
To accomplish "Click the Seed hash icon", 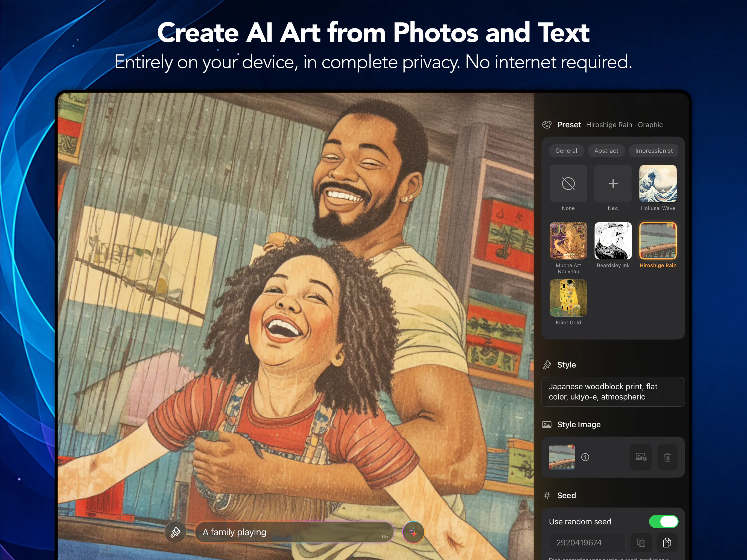I will [547, 495].
